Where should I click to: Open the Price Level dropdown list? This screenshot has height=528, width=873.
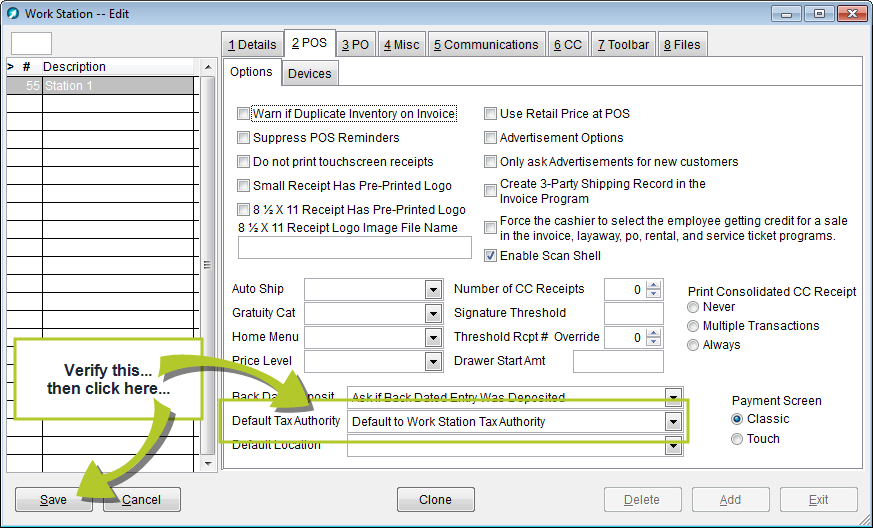433,362
